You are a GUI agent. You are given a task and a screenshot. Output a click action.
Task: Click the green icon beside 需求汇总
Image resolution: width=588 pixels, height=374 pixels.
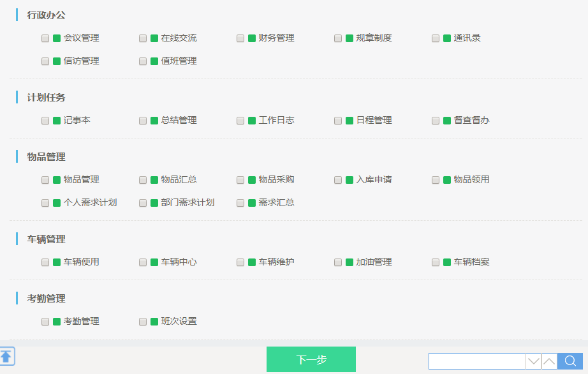252,203
